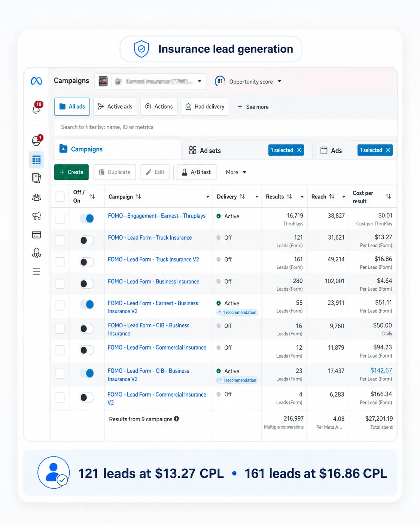Toggle on Truck Insurance V2 campaign switch
The height and width of the screenshot is (525, 420).
pos(87,262)
